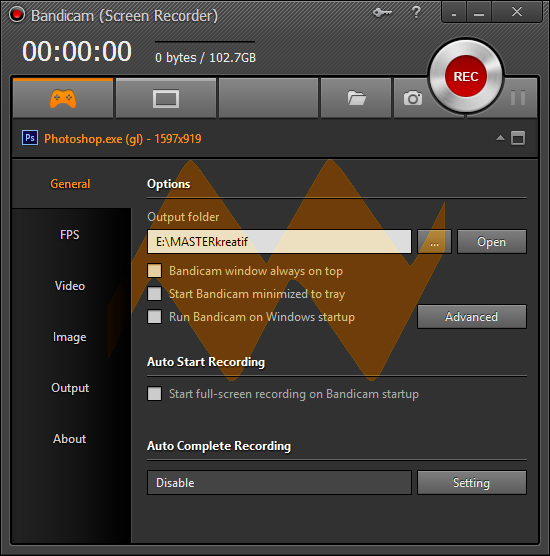Image resolution: width=550 pixels, height=556 pixels.
Task: Click the empty third mode tab button
Action: (268, 98)
